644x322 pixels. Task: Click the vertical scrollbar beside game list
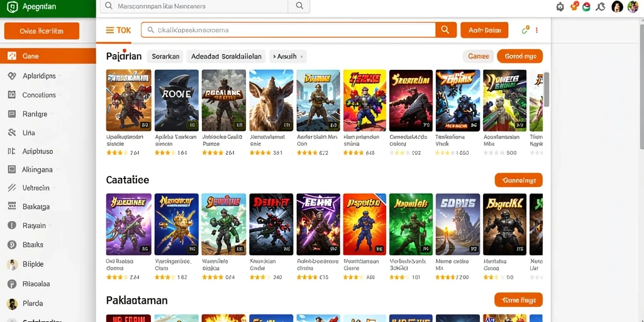coord(547,89)
